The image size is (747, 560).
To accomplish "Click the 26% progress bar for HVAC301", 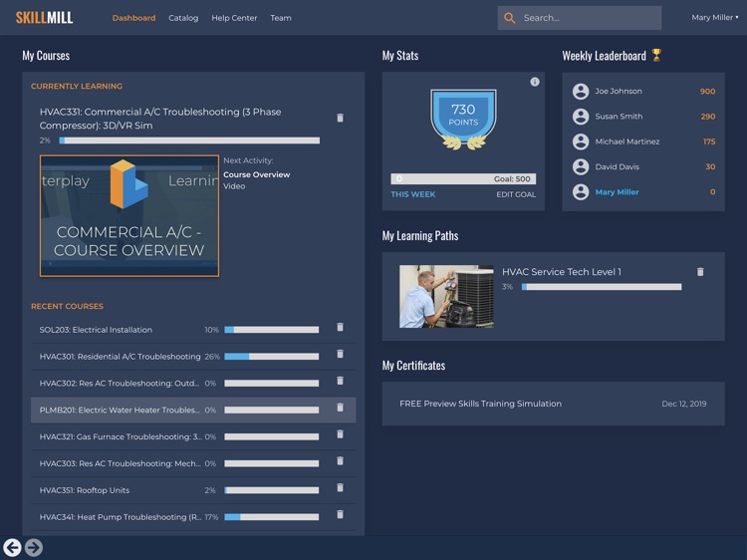I will [272, 357].
